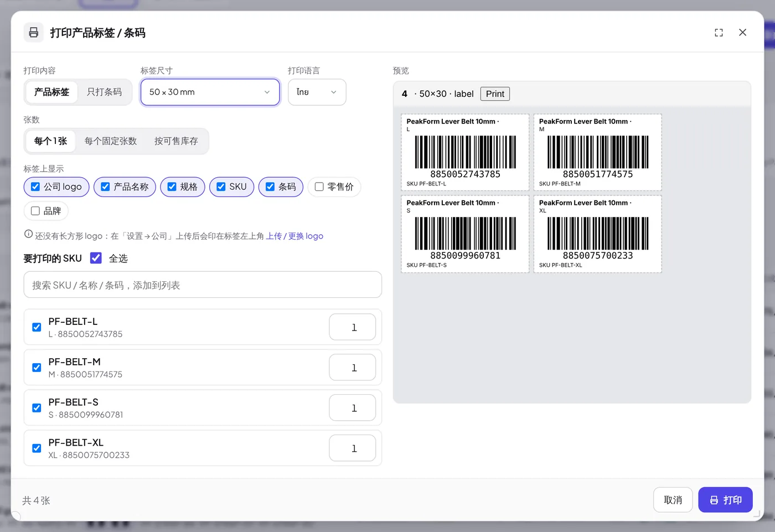Select 每个1张 quantity option
The height and width of the screenshot is (532, 775).
point(50,141)
